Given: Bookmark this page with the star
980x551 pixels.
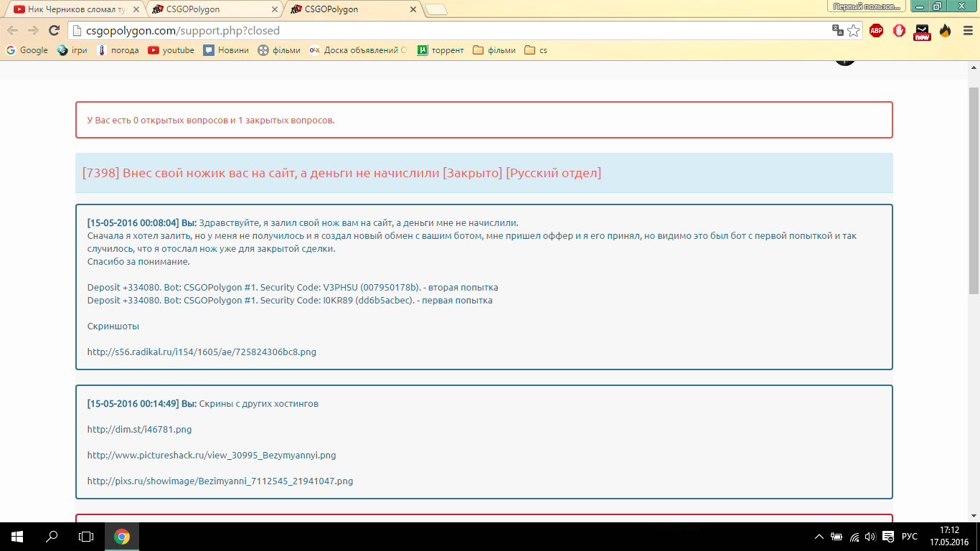Looking at the screenshot, I should pyautogui.click(x=853, y=30).
